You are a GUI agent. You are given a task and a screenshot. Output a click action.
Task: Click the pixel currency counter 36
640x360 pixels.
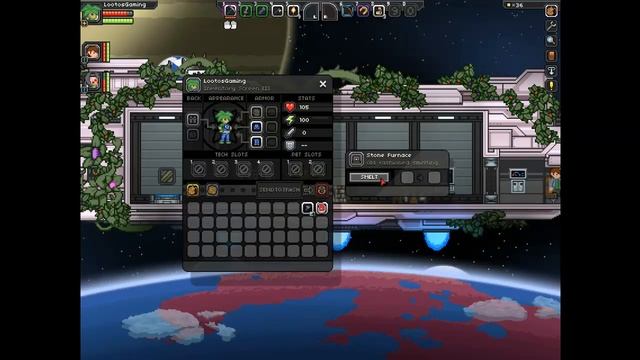(x=515, y=5)
